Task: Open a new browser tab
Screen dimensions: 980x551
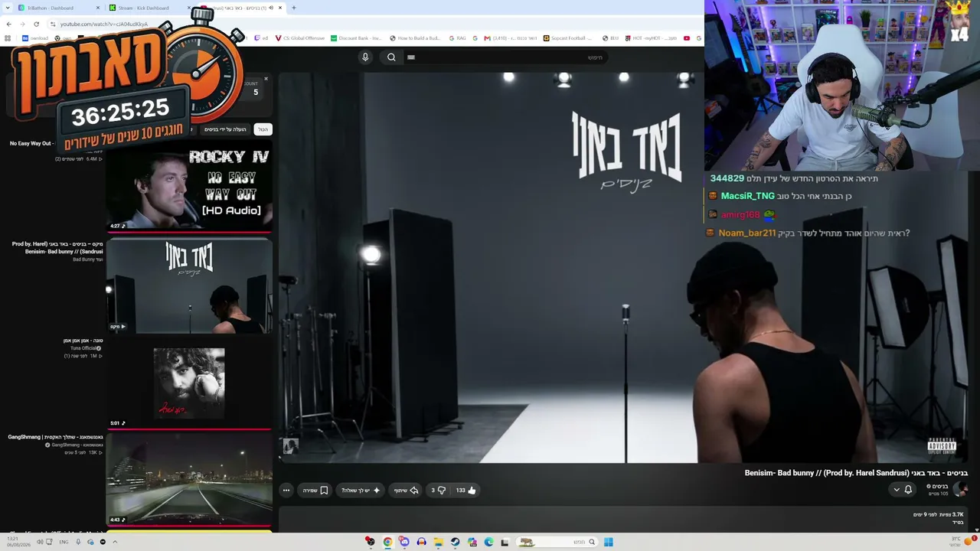Action: 294,8
